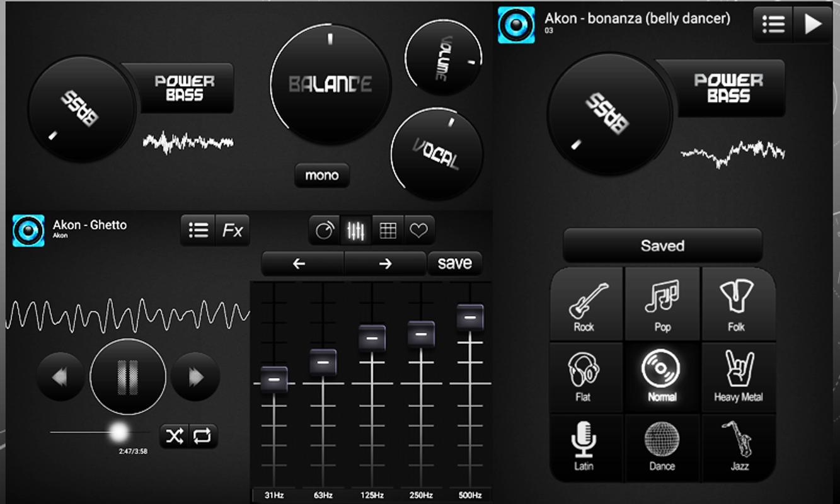Switch to the equalizer sliders tab
The width and height of the screenshot is (840, 504).
[356, 231]
